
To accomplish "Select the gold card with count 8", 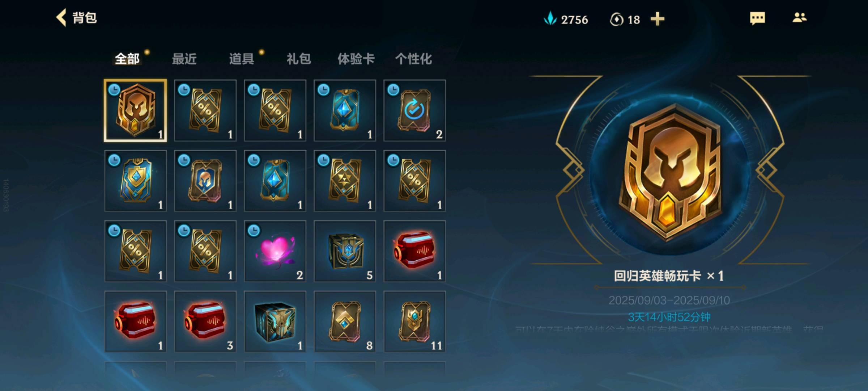I will coord(345,321).
